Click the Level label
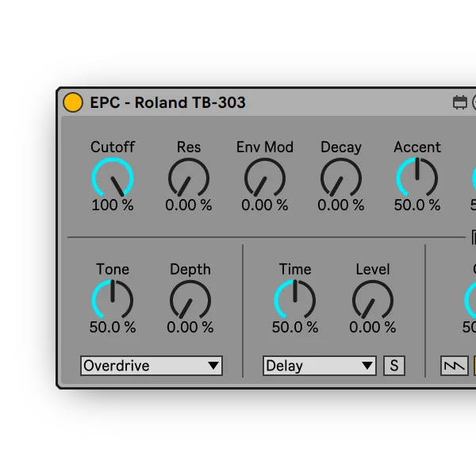Viewport: 476px width, 476px height. [373, 269]
